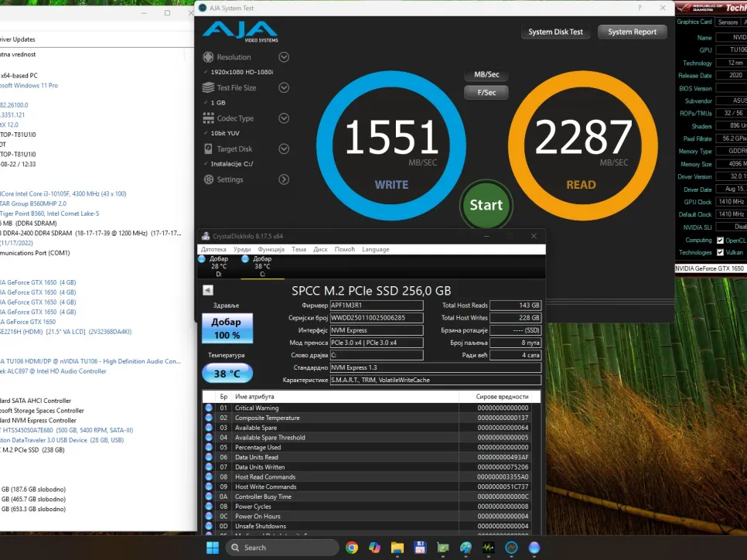This screenshot has width=747, height=560.
Task: Click the blue 100% health status indicator
Action: point(227,329)
